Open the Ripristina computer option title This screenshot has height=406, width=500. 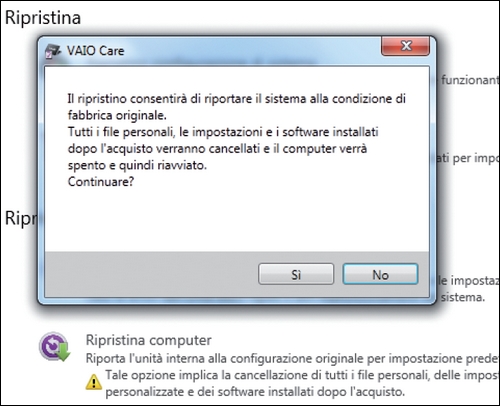pyautogui.click(x=149, y=340)
